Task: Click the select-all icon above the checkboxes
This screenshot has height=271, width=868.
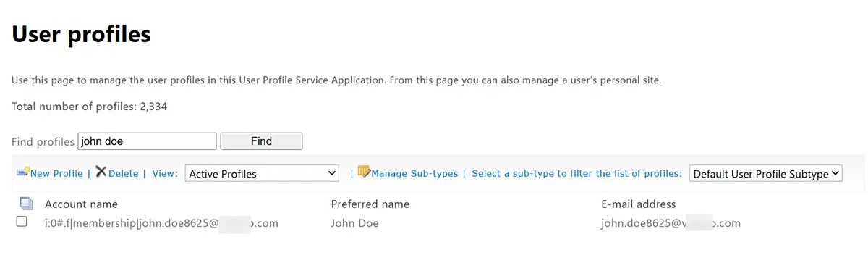Action: tap(26, 204)
